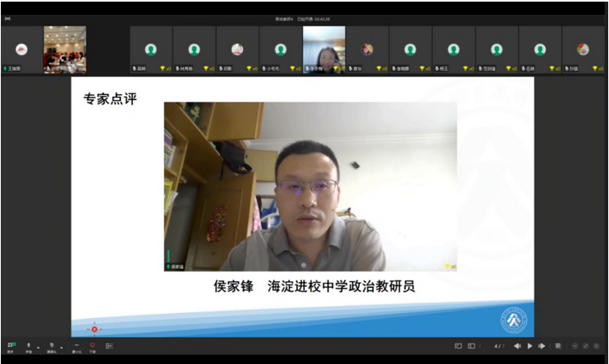Click the trophy icon on 李晓娜's tile
This screenshot has width=609, height=364.
coord(422,68)
